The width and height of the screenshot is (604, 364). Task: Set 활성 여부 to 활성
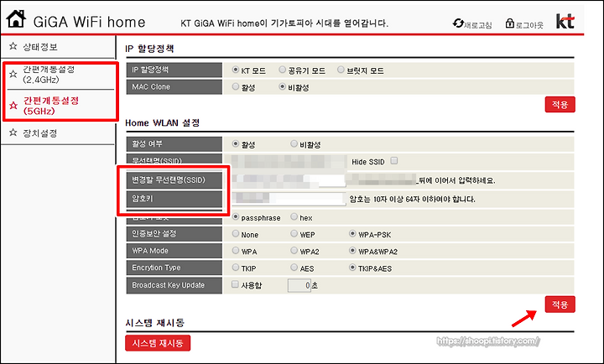pos(236,143)
